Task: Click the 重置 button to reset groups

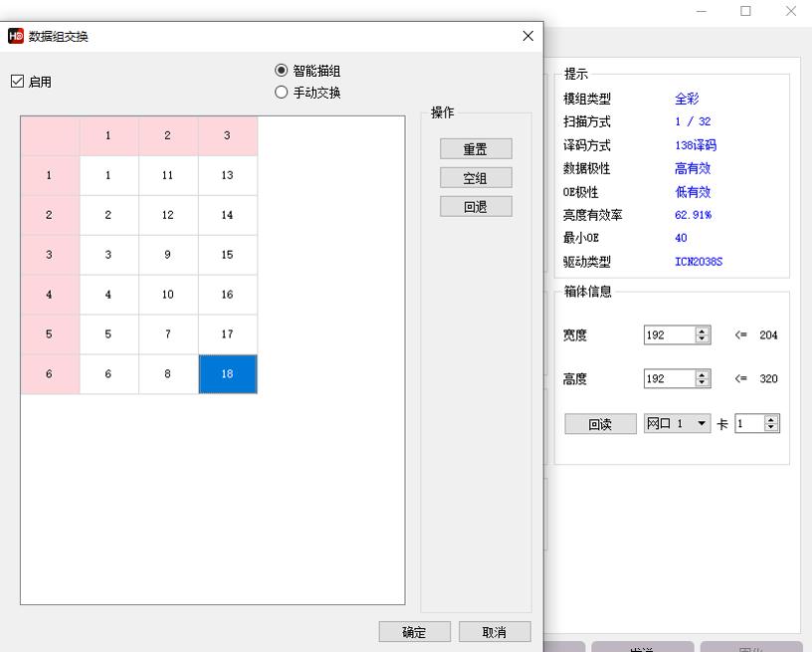Action: click(476, 148)
